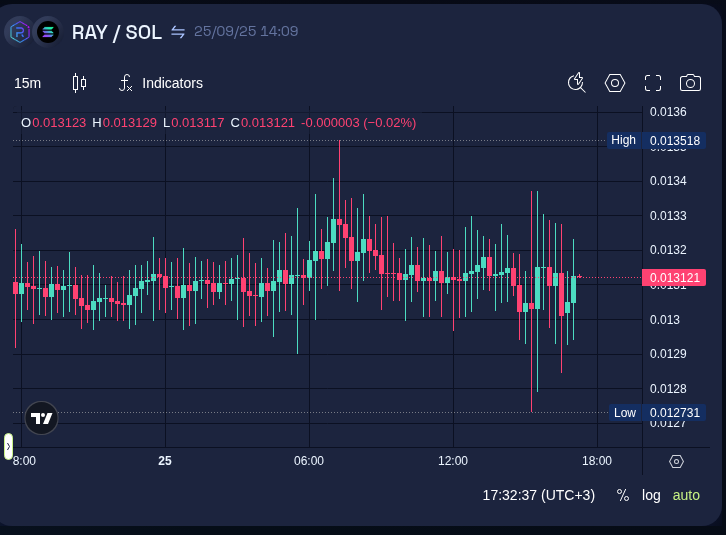Toggle auto scale mode
This screenshot has height=535, width=726.
686,495
